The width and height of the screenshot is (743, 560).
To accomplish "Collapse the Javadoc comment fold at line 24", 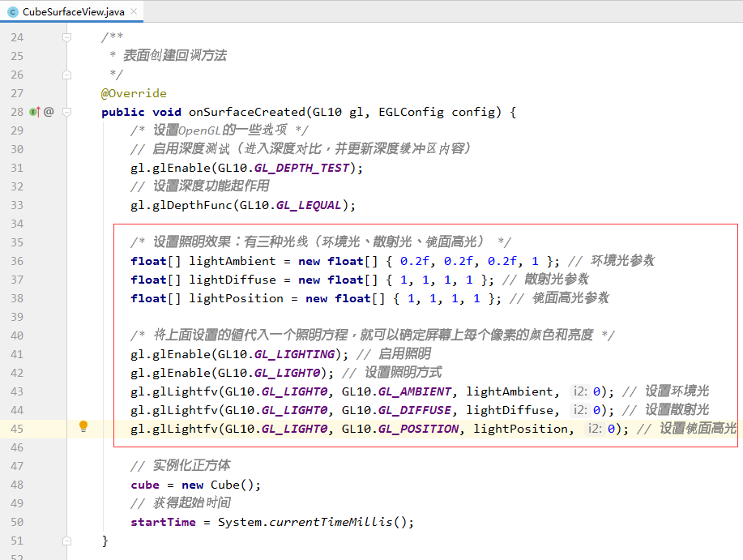I will pyautogui.click(x=66, y=37).
